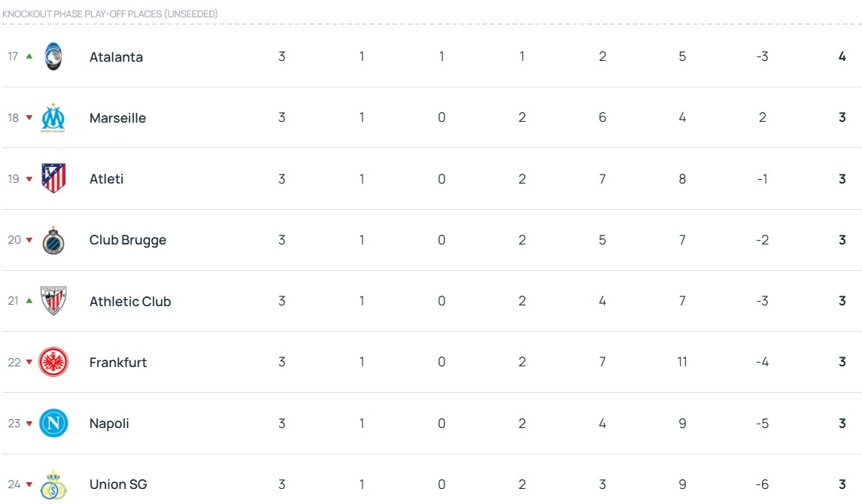Click the Union SG crest
The width and height of the screenshot is (862, 504).
pyautogui.click(x=53, y=485)
